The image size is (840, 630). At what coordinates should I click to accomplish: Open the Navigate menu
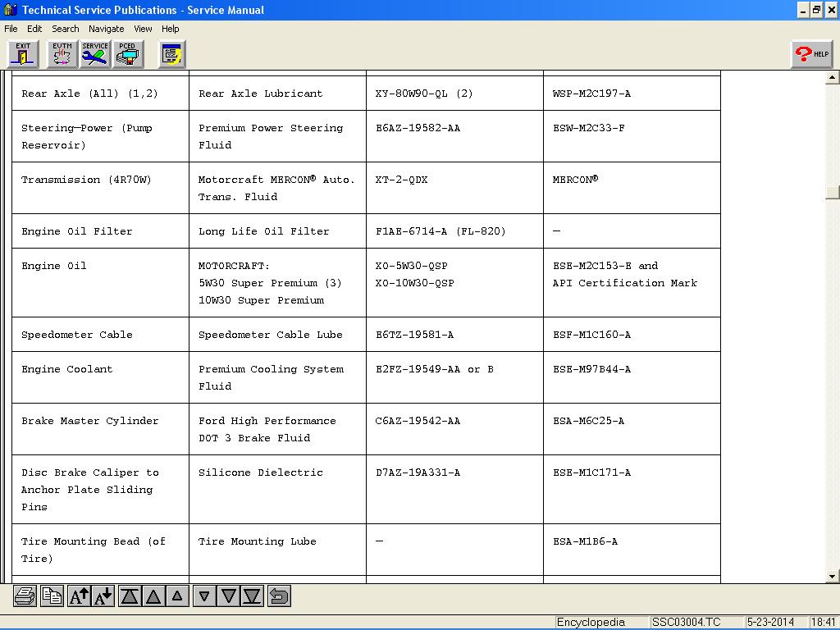pyautogui.click(x=106, y=29)
